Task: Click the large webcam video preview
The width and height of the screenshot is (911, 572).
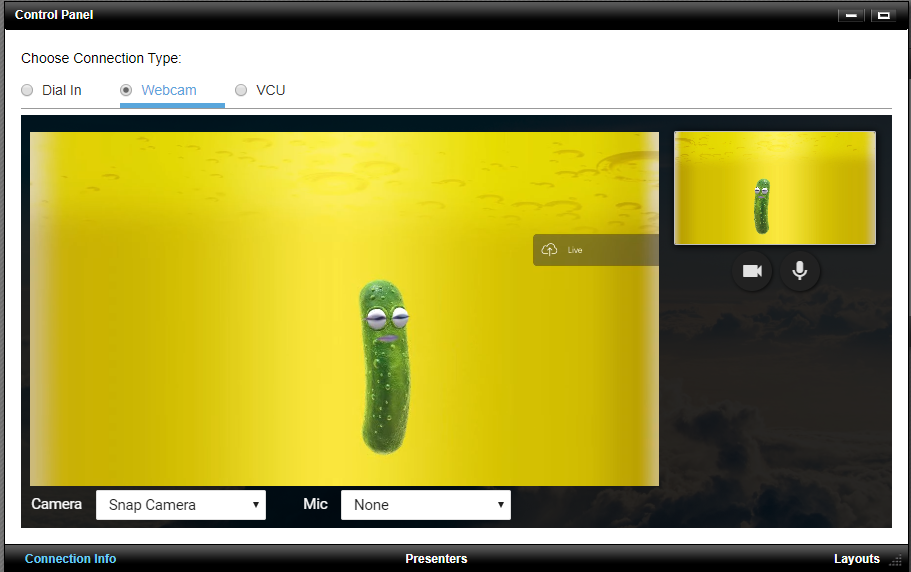Action: coord(345,308)
